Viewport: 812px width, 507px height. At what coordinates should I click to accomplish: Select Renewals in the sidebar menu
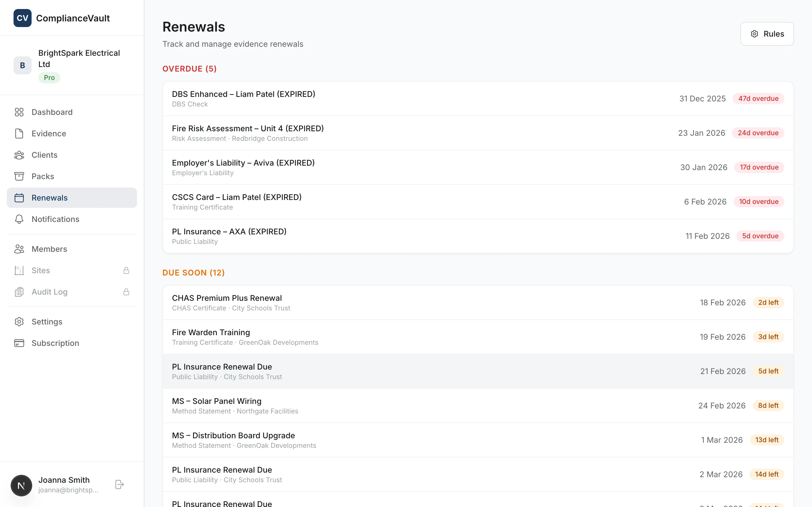pyautogui.click(x=50, y=197)
